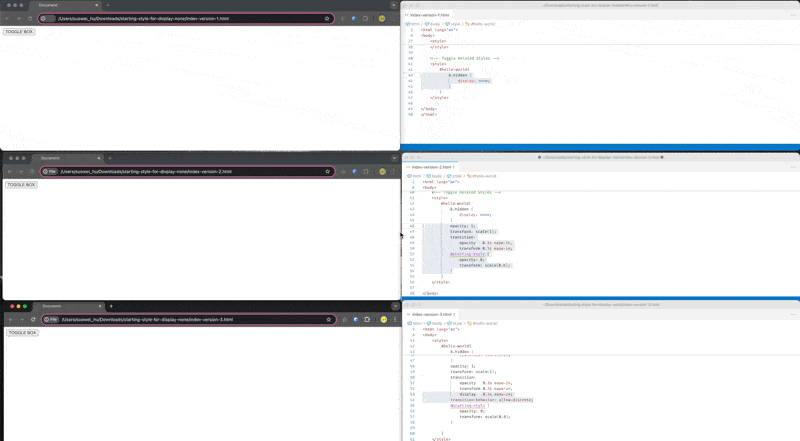Viewport: 800px width, 441px height.
Task: Click File site-info chip in version-2 address bar
Action: (50, 171)
